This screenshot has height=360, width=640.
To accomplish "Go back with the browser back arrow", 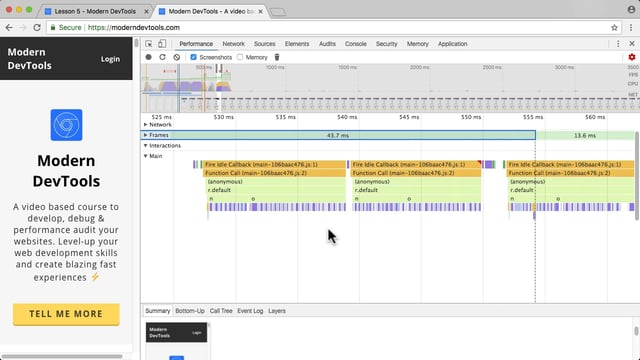I will (x=9, y=28).
